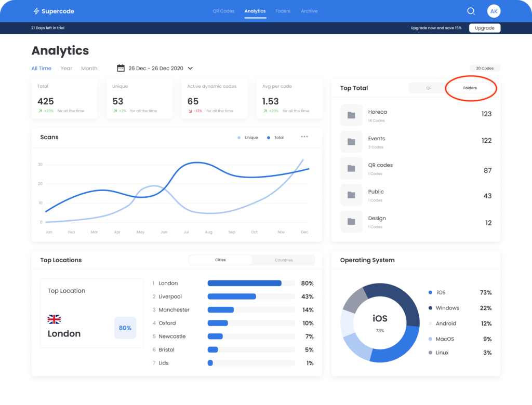This screenshot has width=532, height=405.
Task: Click the Horeca folder icon
Action: click(351, 115)
